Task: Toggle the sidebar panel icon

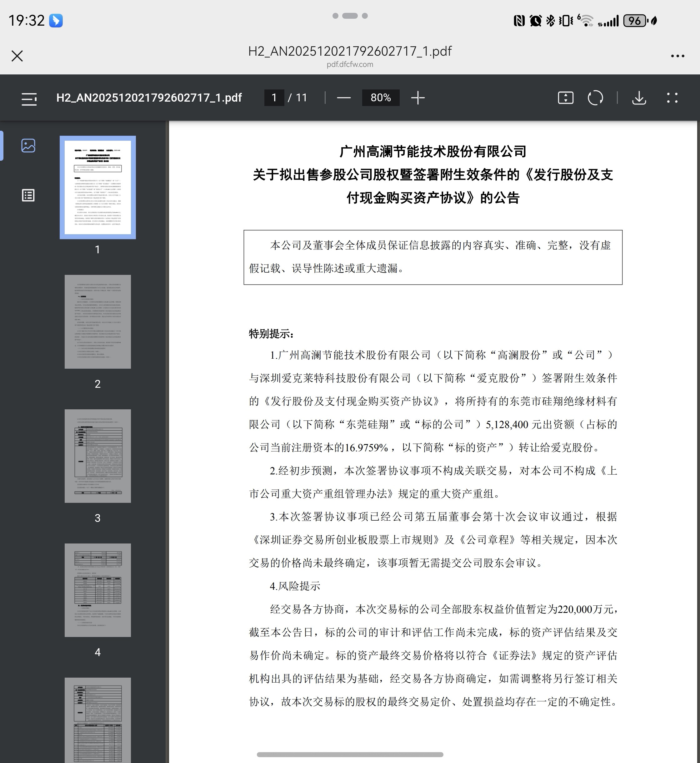Action: (29, 98)
